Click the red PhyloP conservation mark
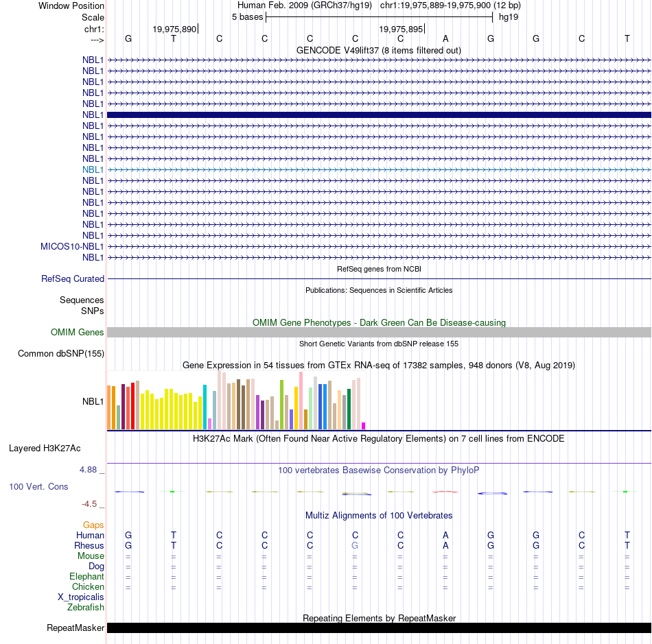 445,492
